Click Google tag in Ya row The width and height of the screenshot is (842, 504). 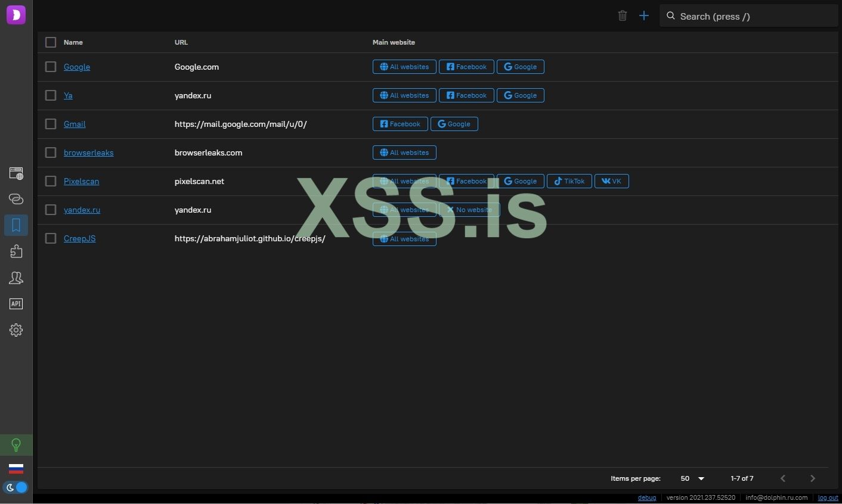(521, 95)
